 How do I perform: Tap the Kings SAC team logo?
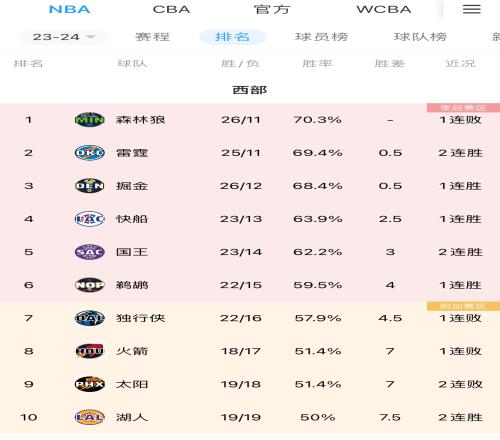point(89,252)
